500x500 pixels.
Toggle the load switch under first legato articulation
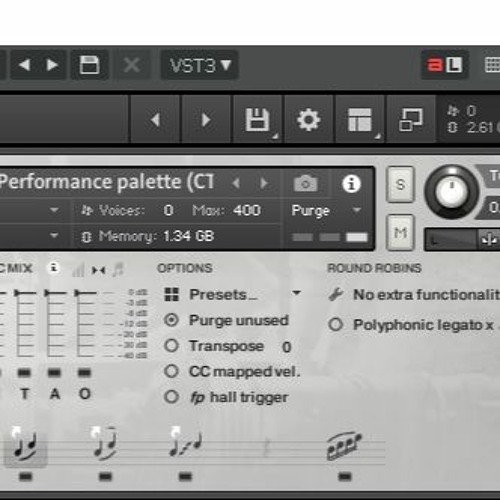[26, 477]
